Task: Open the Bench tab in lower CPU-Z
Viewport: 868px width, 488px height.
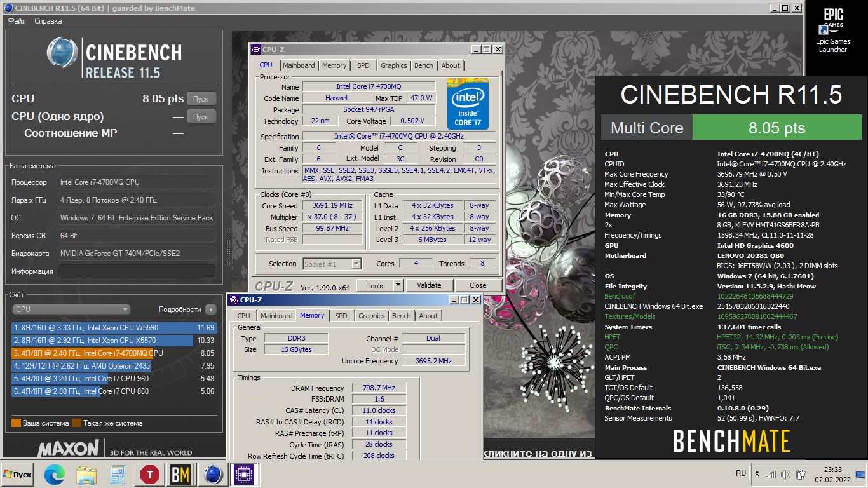Action: [401, 316]
